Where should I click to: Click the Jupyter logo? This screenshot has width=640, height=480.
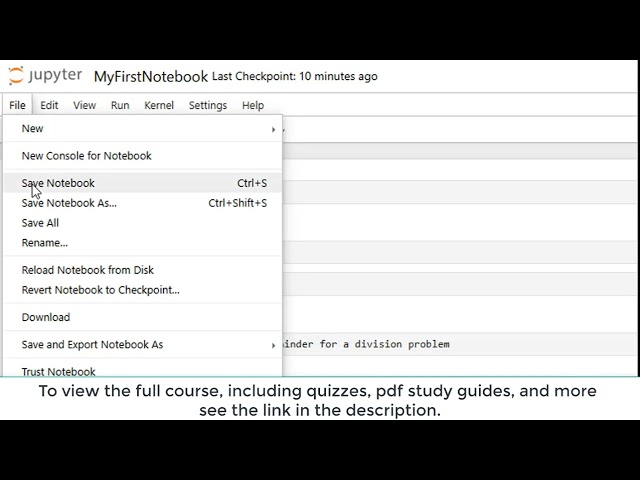point(45,76)
